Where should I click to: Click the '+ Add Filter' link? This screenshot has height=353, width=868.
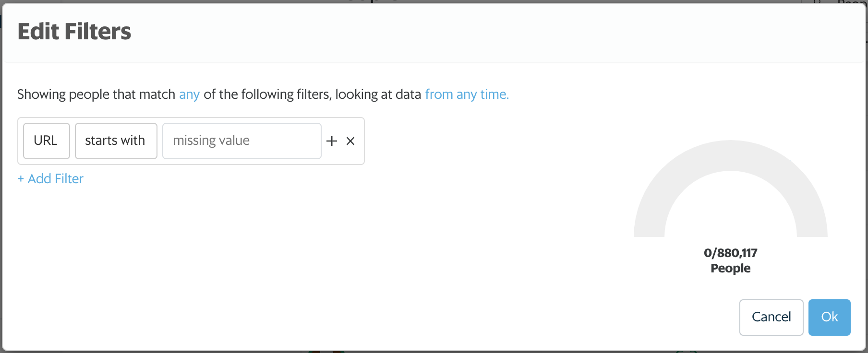coord(50,179)
